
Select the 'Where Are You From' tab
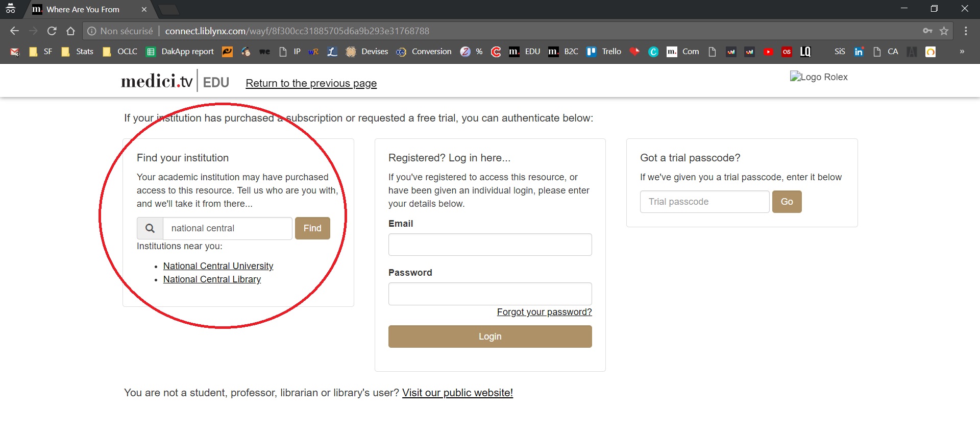[83, 9]
